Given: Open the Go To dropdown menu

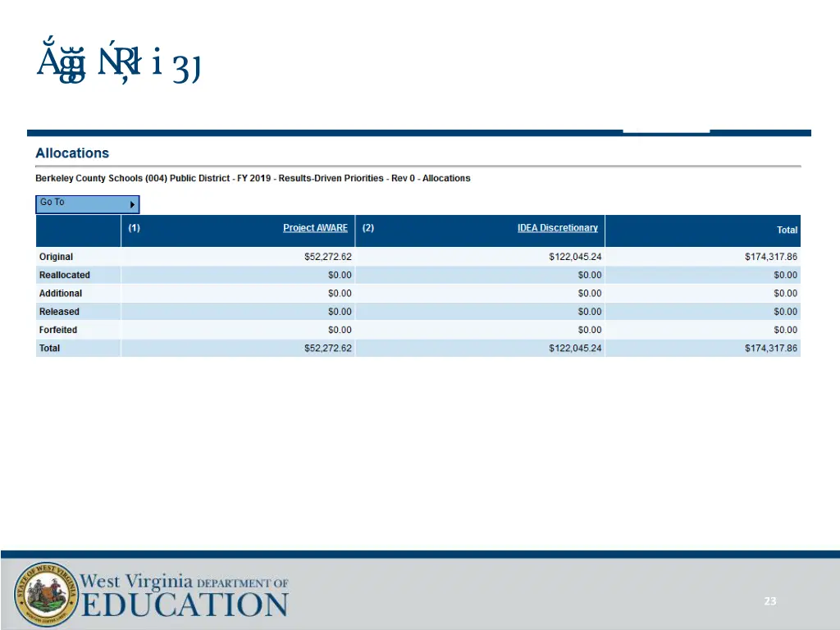Looking at the screenshot, I should click(x=87, y=204).
